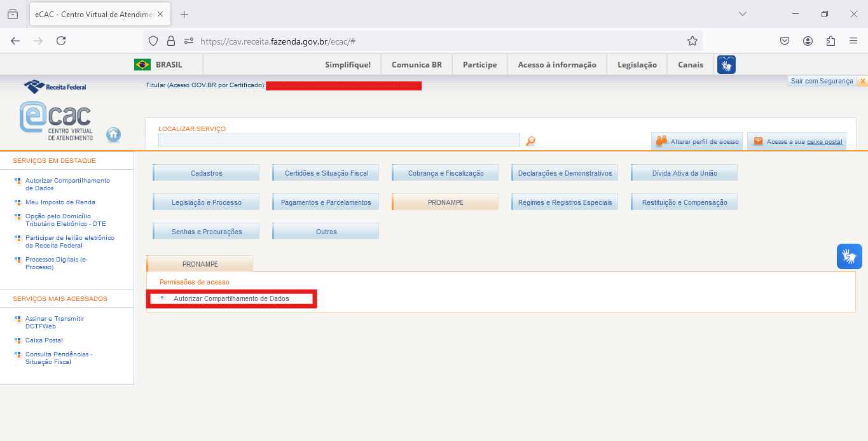Click the site padlock icon
Viewport: 868px width, 441px height.
point(170,41)
